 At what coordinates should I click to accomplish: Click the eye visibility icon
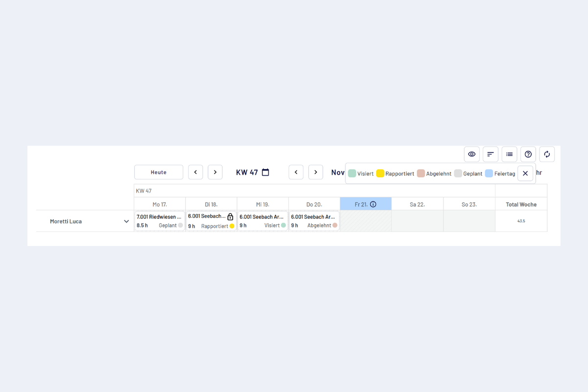pyautogui.click(x=471, y=154)
